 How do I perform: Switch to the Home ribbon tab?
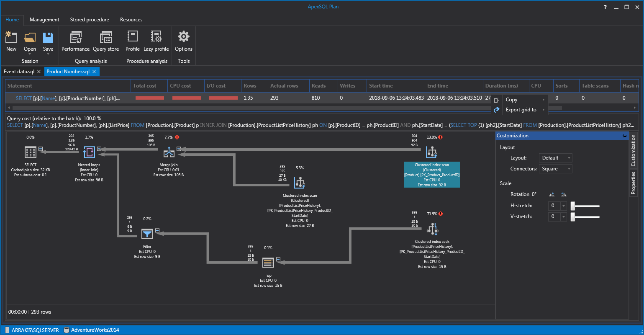point(12,20)
